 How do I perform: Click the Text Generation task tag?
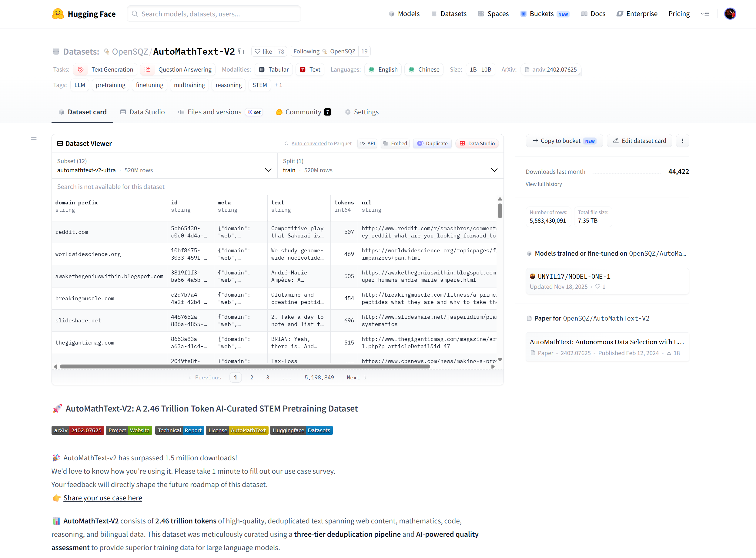tap(105, 69)
